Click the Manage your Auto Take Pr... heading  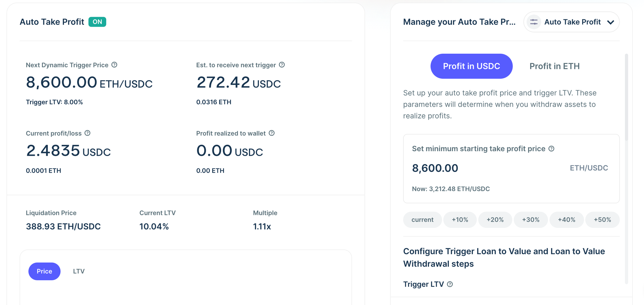click(459, 22)
